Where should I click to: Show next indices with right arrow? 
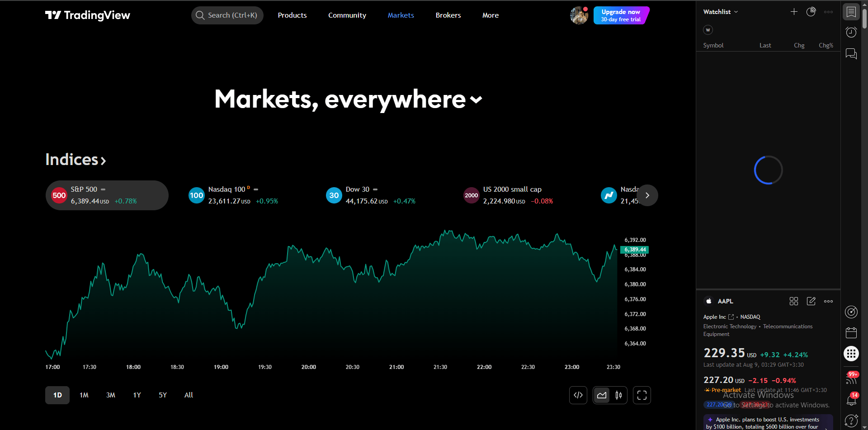[x=647, y=195]
